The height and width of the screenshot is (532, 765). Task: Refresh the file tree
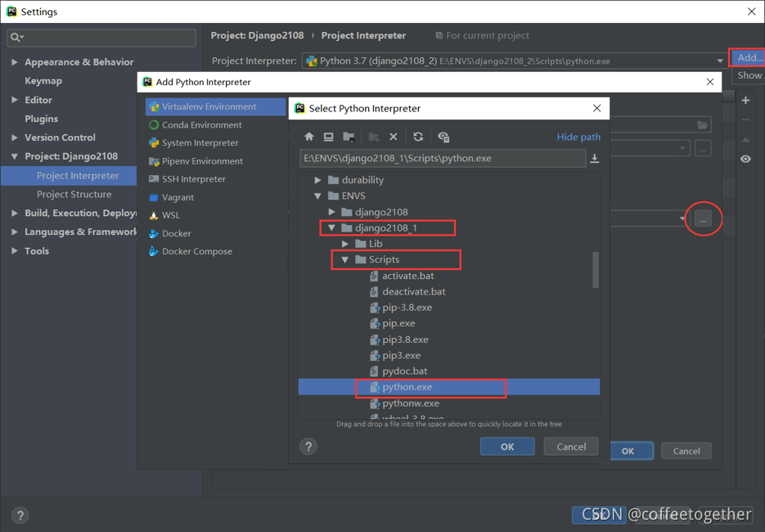tap(418, 137)
